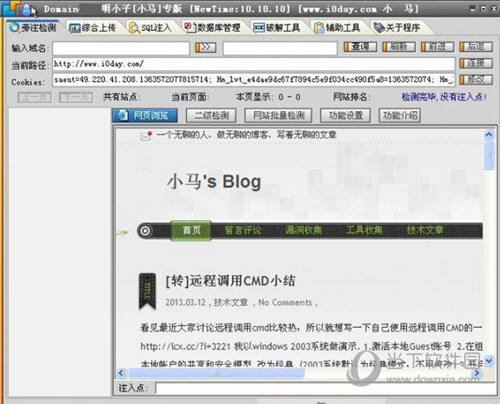Viewport: 500px width, 404px height.
Task: Click the 连接 button
Action: click(x=476, y=63)
